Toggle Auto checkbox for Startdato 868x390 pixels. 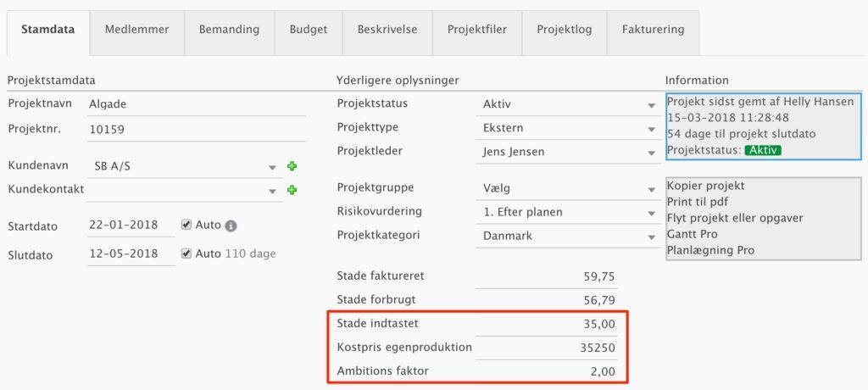pyautogui.click(x=186, y=226)
